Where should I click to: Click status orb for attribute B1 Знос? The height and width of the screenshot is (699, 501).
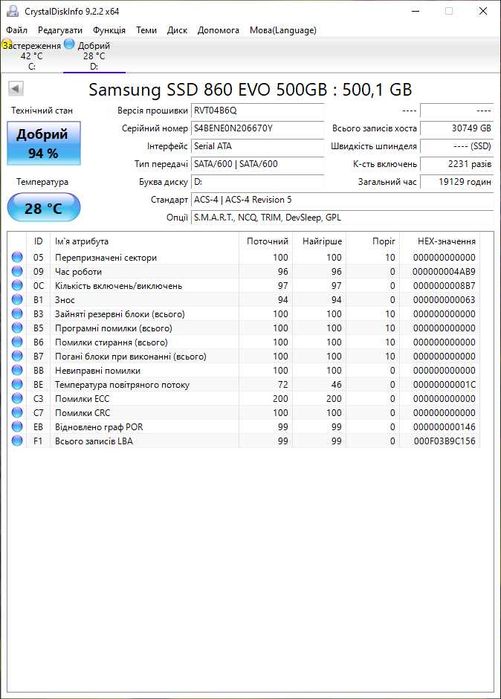point(17,300)
